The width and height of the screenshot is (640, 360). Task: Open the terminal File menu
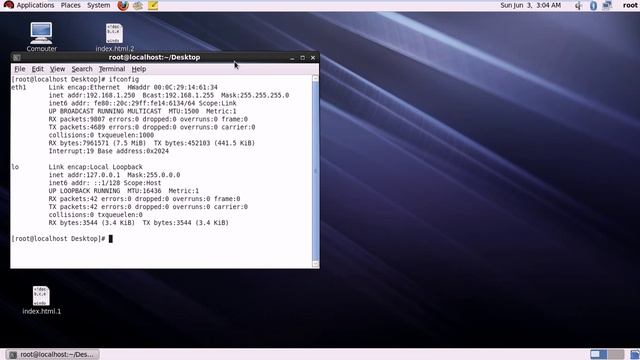click(x=20, y=69)
